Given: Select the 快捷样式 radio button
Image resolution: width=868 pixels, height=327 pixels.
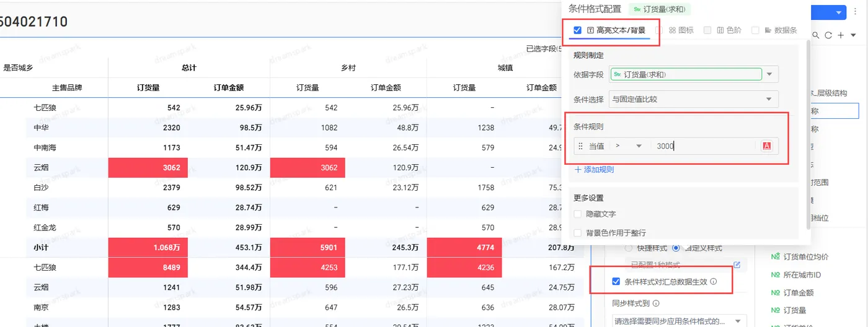Looking at the screenshot, I should click(629, 248).
